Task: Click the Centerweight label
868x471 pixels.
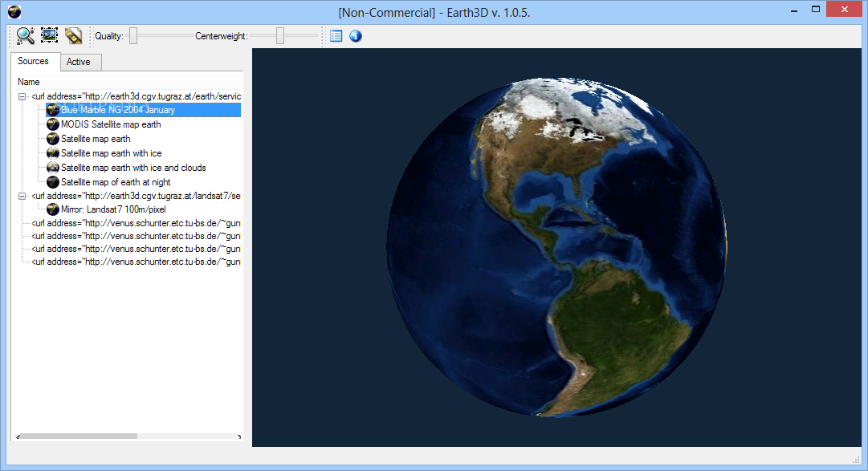Action: 222,36
